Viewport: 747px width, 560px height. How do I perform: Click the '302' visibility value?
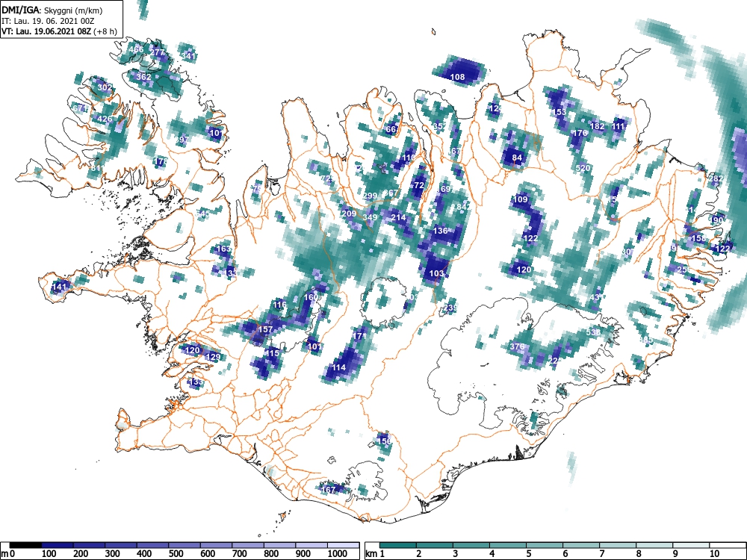click(x=105, y=87)
